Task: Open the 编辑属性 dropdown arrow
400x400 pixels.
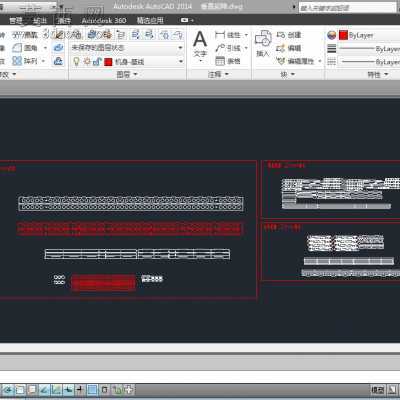Action: (x=320, y=61)
